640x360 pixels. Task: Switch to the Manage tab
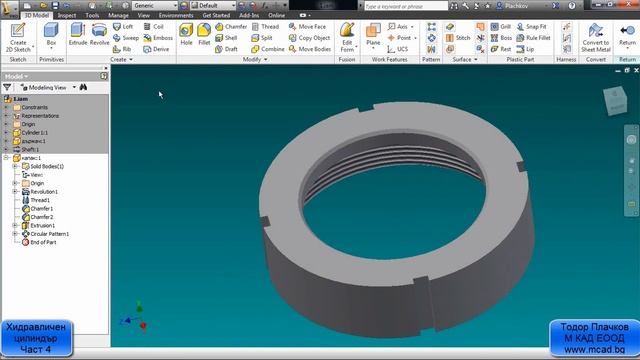pos(118,16)
